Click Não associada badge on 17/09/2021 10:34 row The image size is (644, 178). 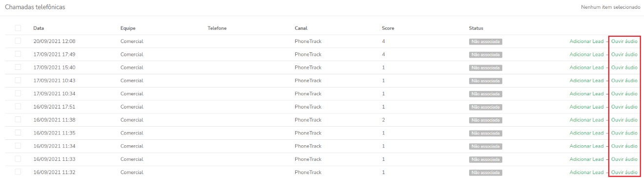click(x=486, y=94)
